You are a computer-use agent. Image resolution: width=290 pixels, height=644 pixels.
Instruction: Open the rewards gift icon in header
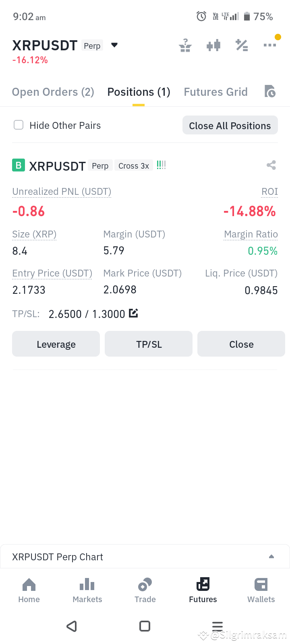[x=185, y=45]
